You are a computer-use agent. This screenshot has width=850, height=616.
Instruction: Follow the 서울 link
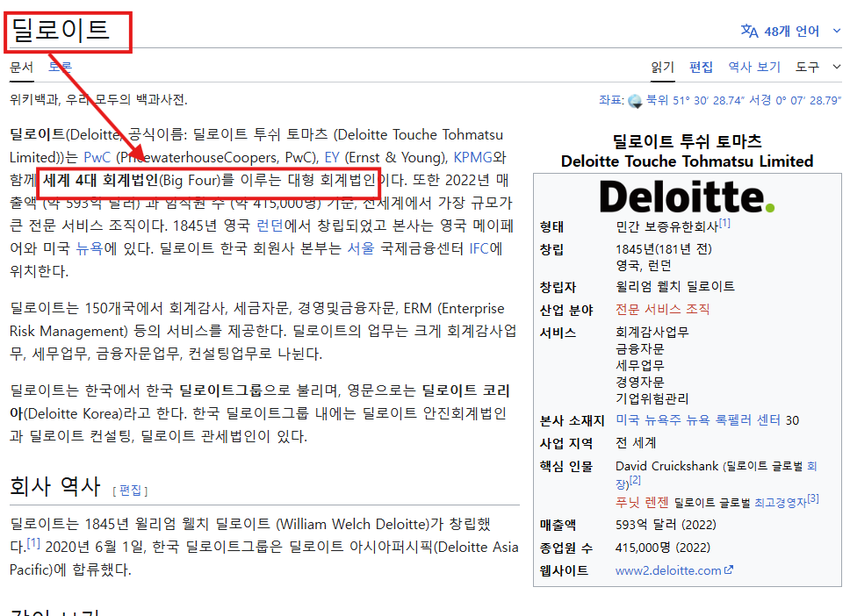(x=361, y=248)
